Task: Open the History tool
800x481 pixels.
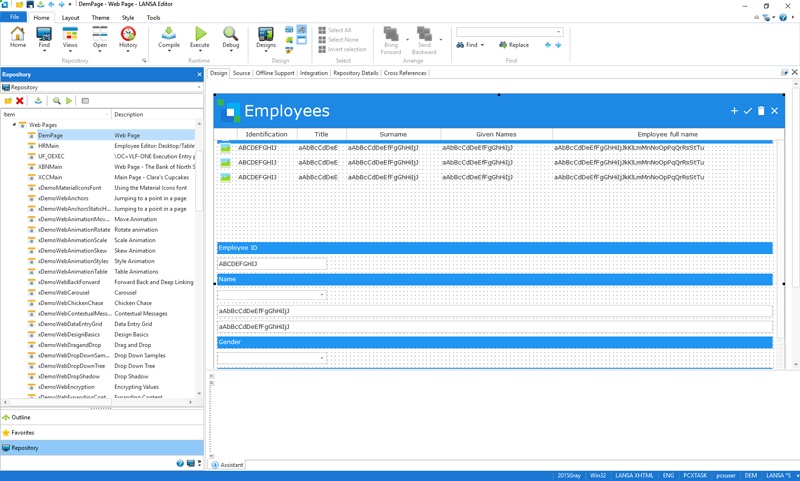Action: 128,38
